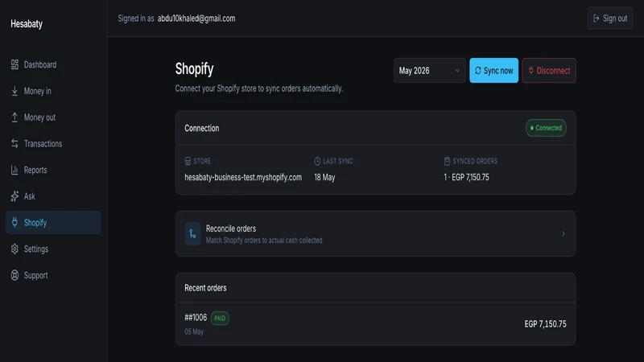
Task: Click the Sync now button
Action: [493, 71]
